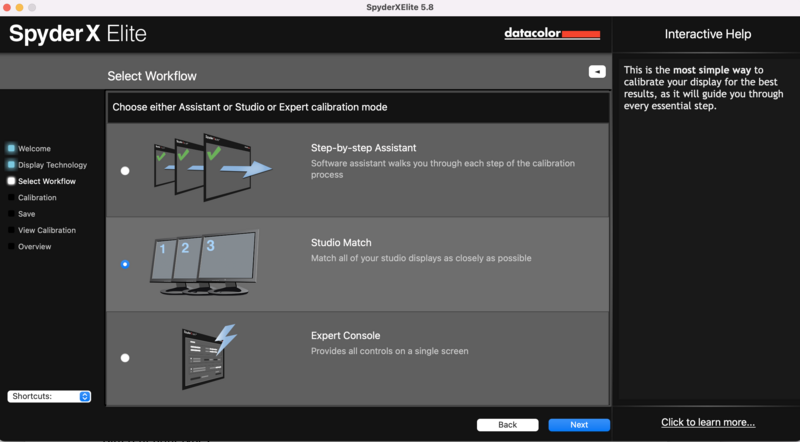Click the Next button
800x442 pixels.
point(579,425)
